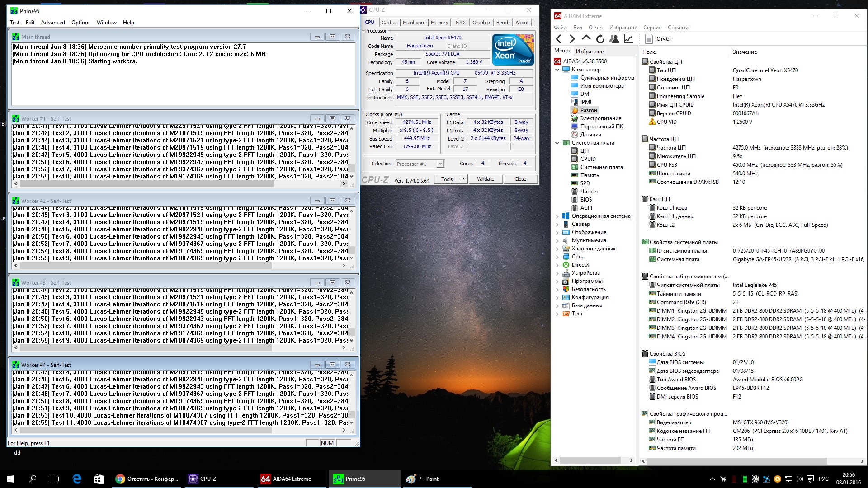This screenshot has height=488, width=868.
Task: Click the AIDA64 refresh icon
Action: [600, 39]
